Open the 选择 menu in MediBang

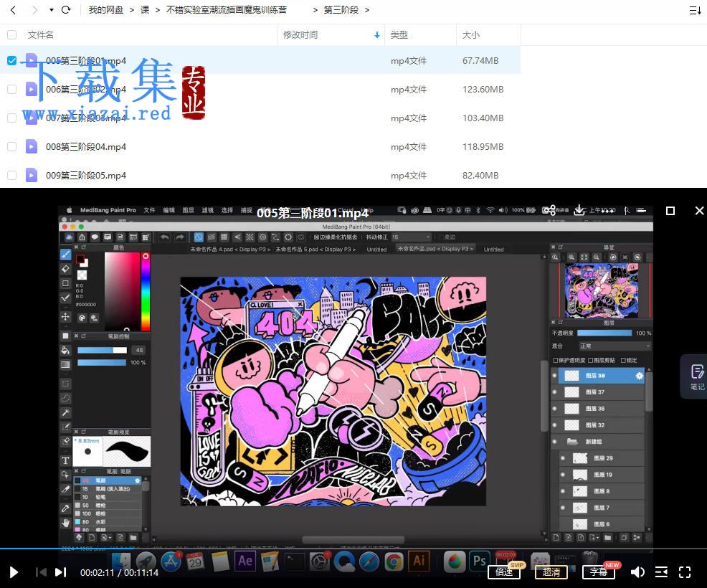click(x=227, y=210)
